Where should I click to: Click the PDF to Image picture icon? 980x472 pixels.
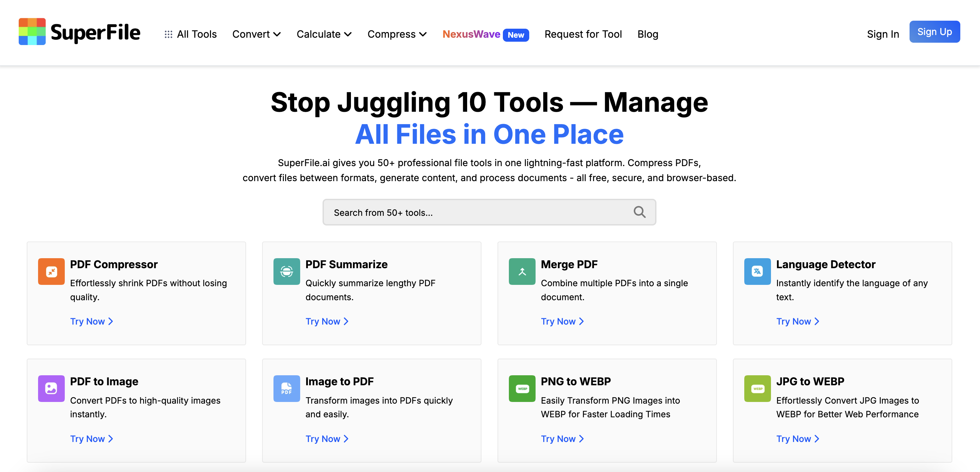click(51, 388)
